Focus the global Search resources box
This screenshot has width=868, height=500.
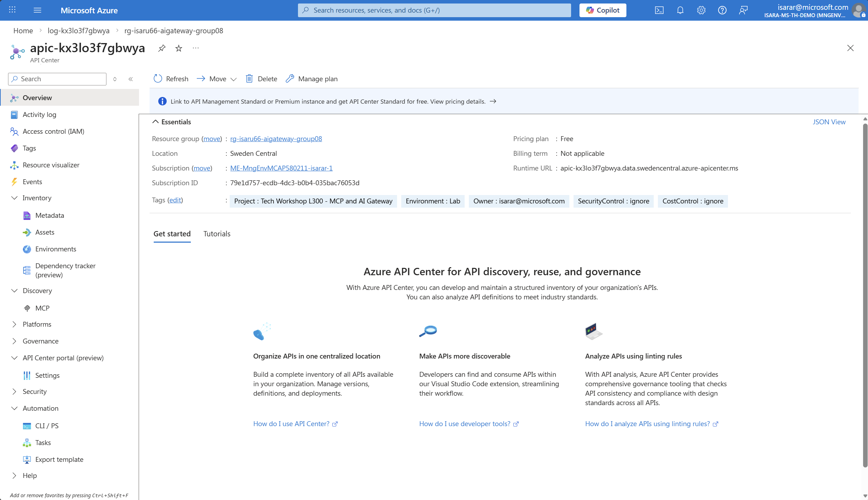(x=434, y=10)
